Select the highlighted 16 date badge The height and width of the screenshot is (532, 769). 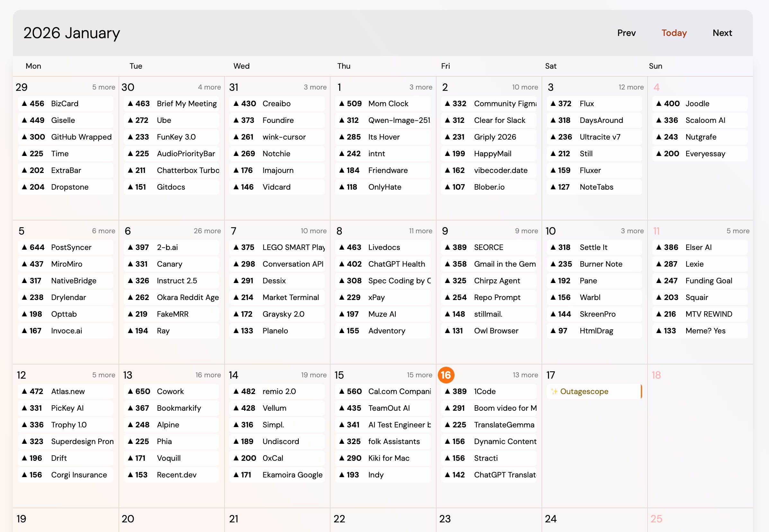pyautogui.click(x=446, y=375)
